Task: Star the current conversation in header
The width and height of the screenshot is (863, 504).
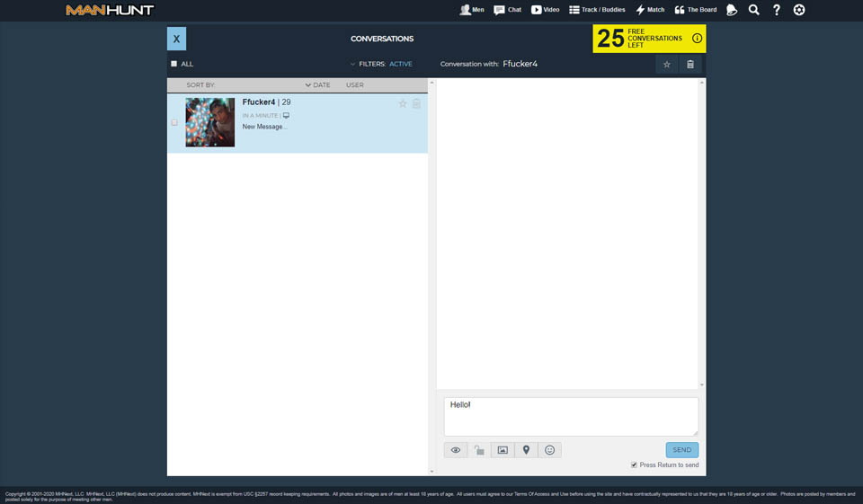Action: point(666,65)
